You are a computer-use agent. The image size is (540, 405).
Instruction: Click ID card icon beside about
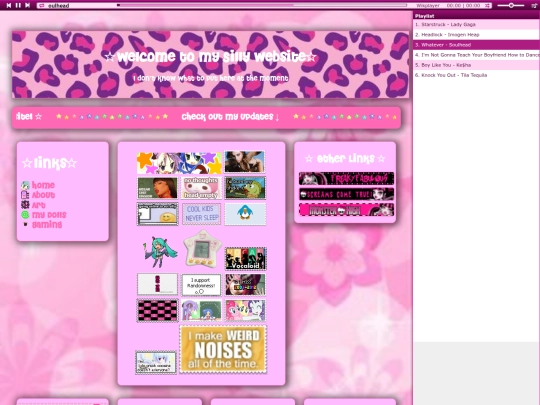pyautogui.click(x=25, y=195)
